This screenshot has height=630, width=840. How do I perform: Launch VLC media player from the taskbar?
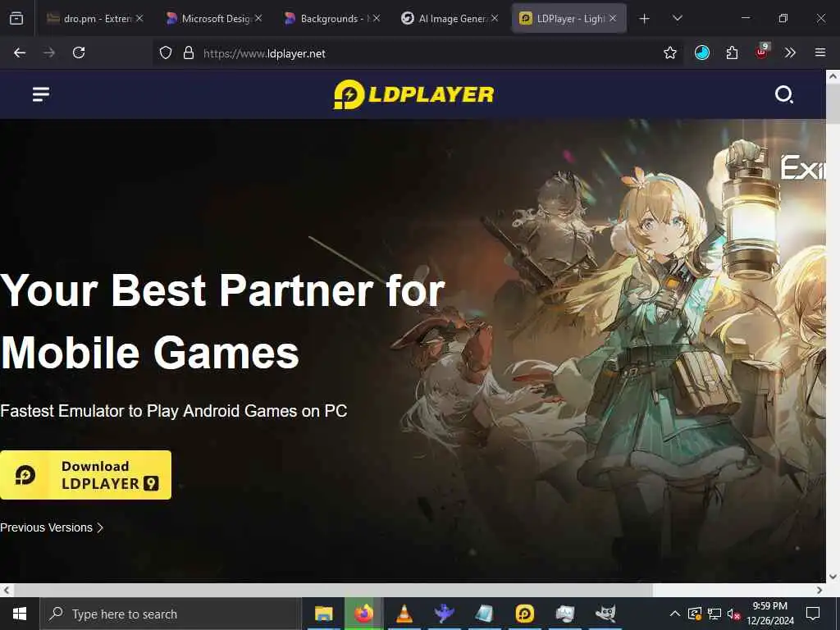pos(404,614)
